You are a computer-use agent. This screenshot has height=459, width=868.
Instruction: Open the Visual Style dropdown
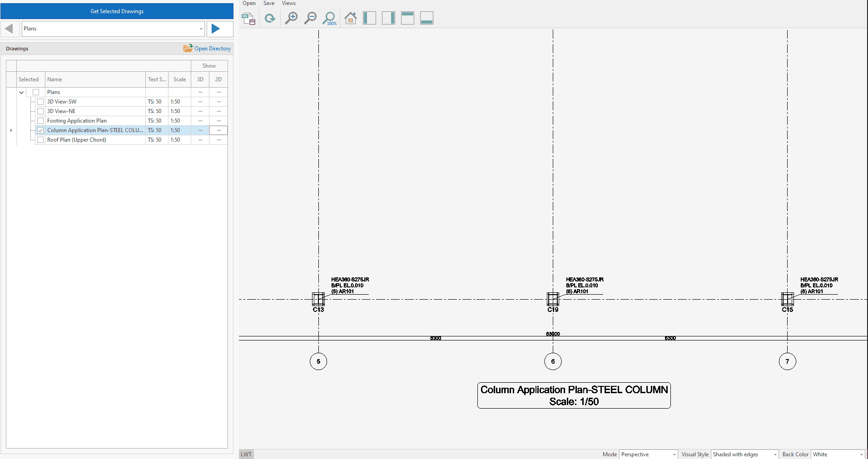point(744,454)
